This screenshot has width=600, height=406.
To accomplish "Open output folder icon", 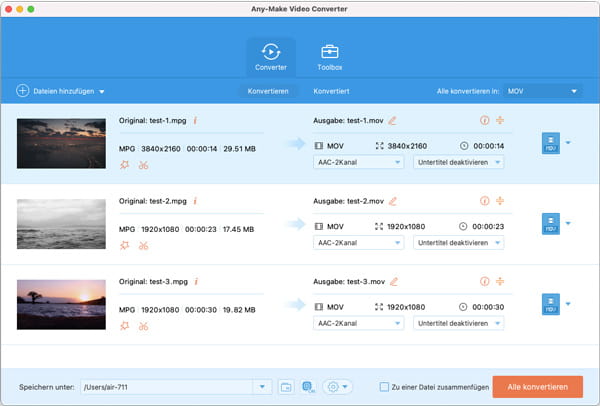I will 286,387.
